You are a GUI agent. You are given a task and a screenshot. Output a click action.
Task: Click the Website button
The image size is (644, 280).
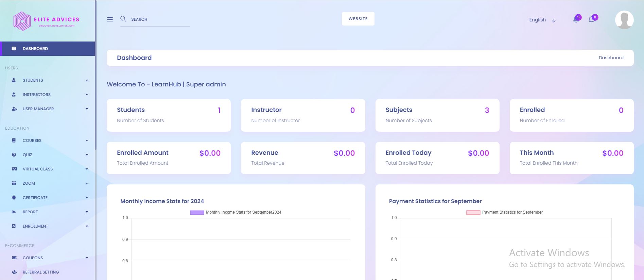[358, 19]
